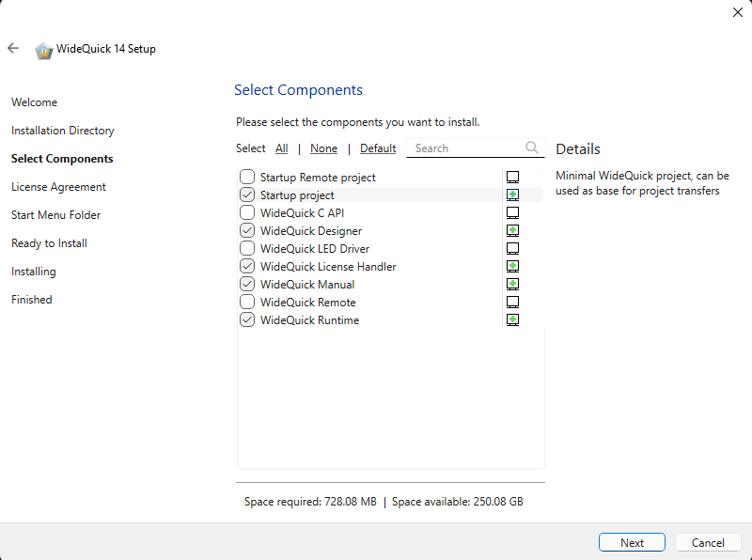Select 'WideQuick Runtime' row label
The height and width of the screenshot is (560, 752).
309,320
